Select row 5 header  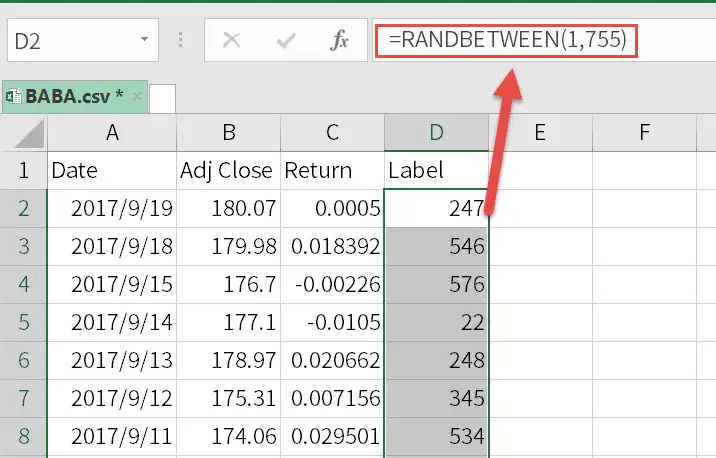pyautogui.click(x=23, y=322)
